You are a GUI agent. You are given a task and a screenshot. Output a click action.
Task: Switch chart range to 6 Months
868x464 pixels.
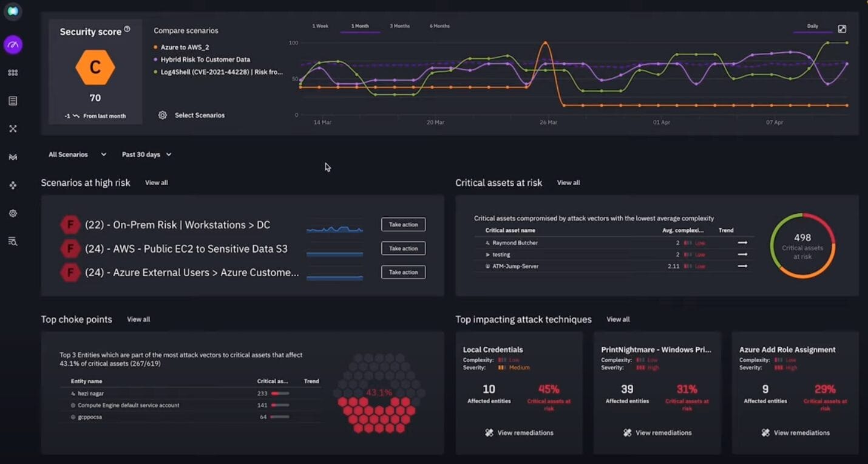pyautogui.click(x=439, y=26)
